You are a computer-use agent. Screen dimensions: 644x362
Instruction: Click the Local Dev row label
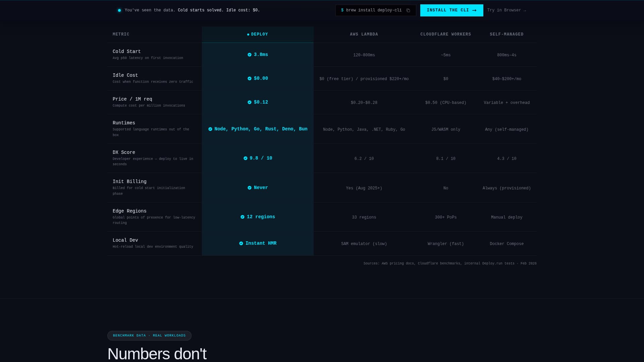point(125,240)
